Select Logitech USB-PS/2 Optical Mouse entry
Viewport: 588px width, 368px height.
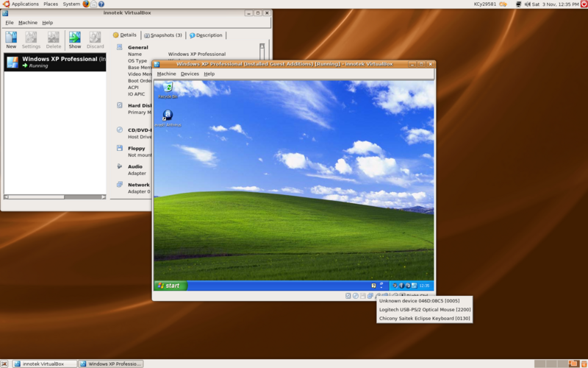[424, 309]
